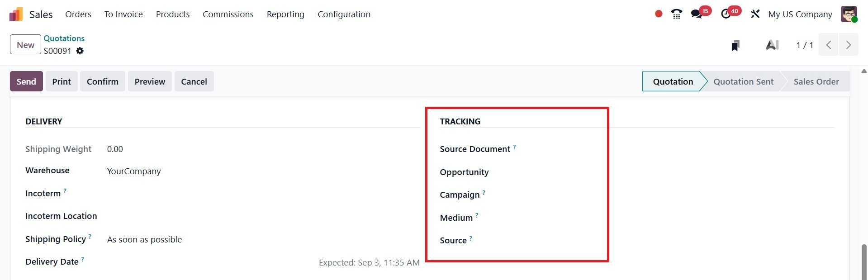Click the Send button
This screenshot has height=280, width=868.
click(x=26, y=81)
